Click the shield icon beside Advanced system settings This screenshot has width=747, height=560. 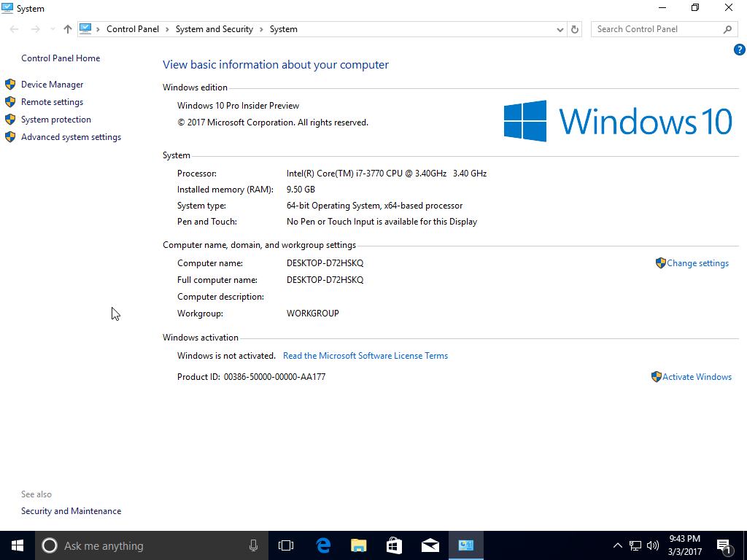[10, 137]
